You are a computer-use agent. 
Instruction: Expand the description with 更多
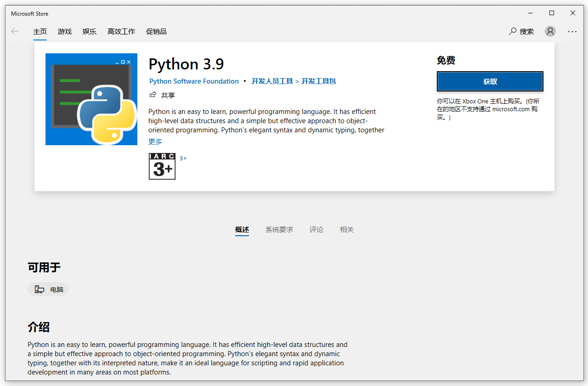click(155, 142)
